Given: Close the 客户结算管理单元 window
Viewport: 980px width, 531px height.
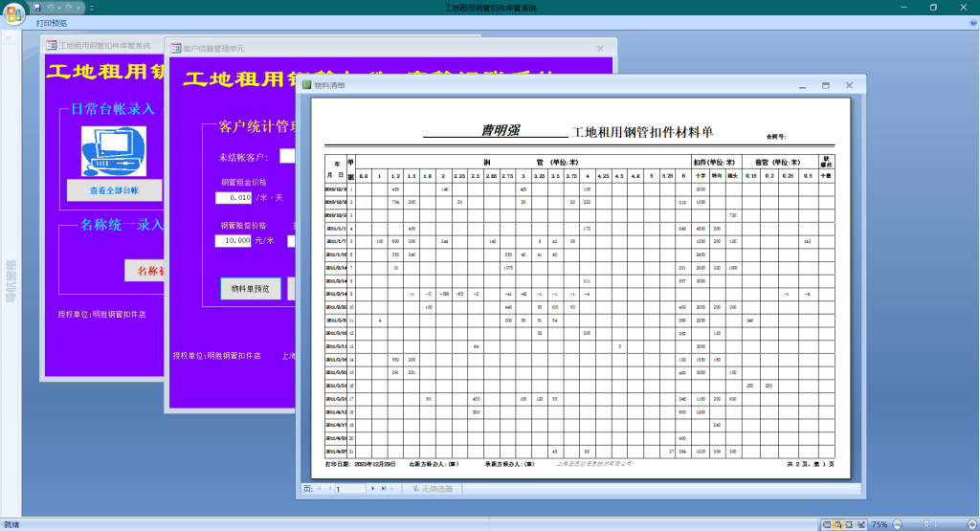Looking at the screenshot, I should point(600,48).
